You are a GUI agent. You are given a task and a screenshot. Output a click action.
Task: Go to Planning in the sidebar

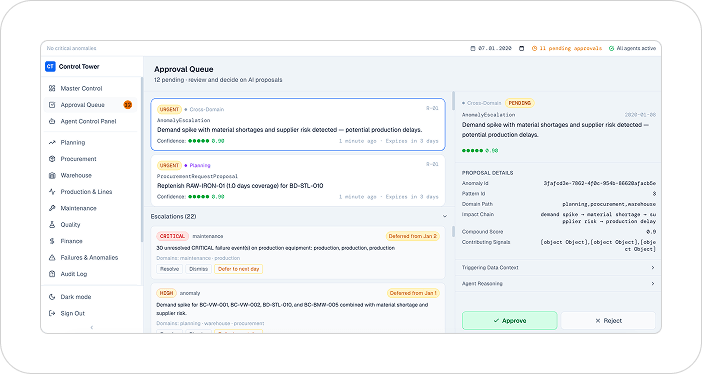[x=91, y=142]
